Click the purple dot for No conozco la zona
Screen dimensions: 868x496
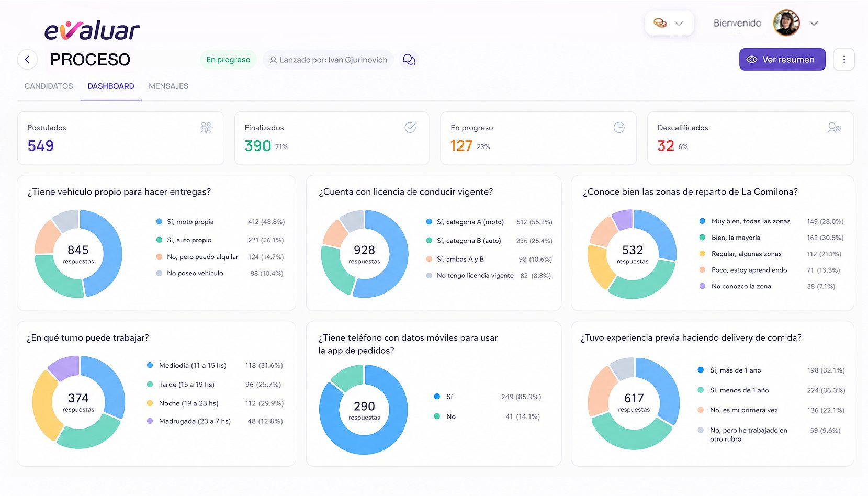point(702,286)
